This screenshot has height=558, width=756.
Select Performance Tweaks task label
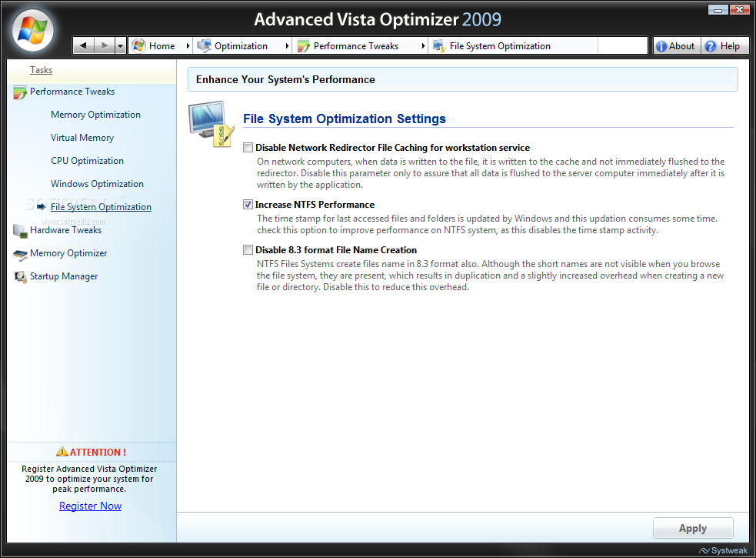[x=72, y=92]
